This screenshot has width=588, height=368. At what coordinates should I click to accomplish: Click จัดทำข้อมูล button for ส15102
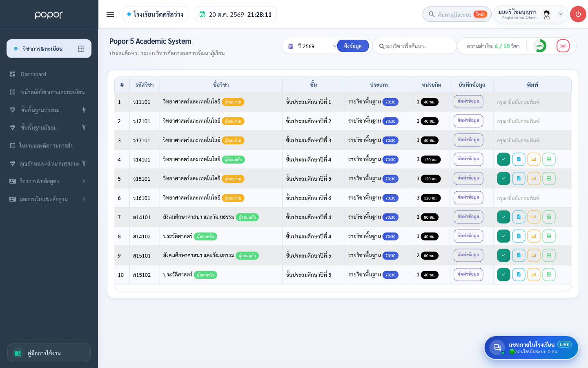coord(468,274)
